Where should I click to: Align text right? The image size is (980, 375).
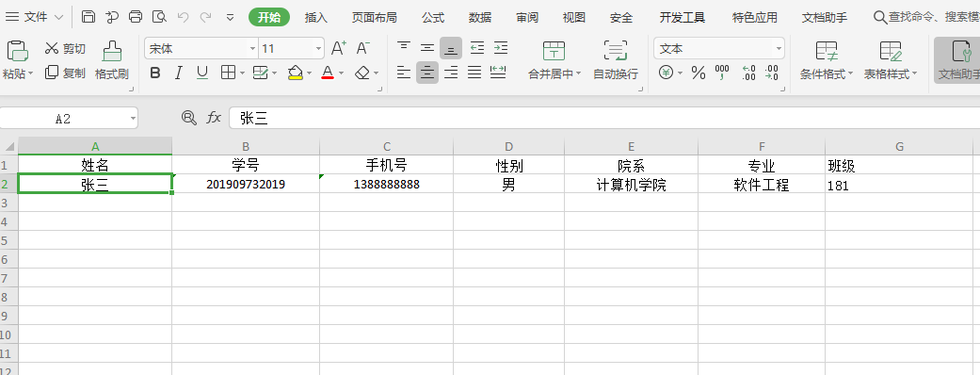(x=451, y=73)
